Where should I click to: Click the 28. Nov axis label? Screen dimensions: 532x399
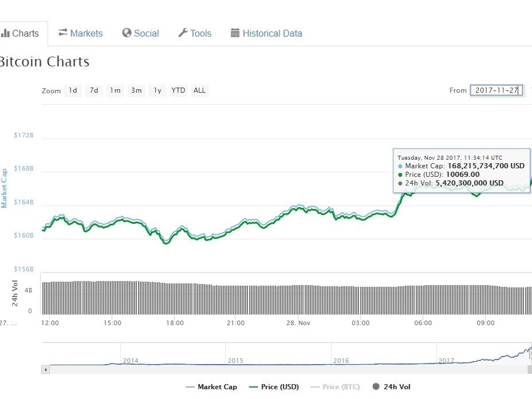[x=298, y=323]
